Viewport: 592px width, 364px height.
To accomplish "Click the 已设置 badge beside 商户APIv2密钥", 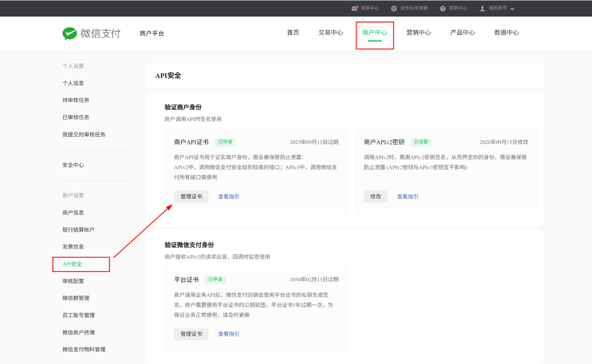I will pos(421,142).
